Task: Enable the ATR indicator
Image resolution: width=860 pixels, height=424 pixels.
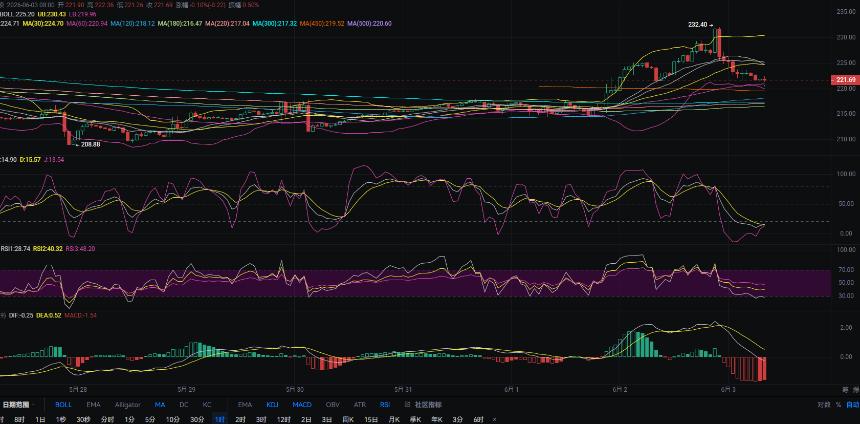Action: point(360,405)
